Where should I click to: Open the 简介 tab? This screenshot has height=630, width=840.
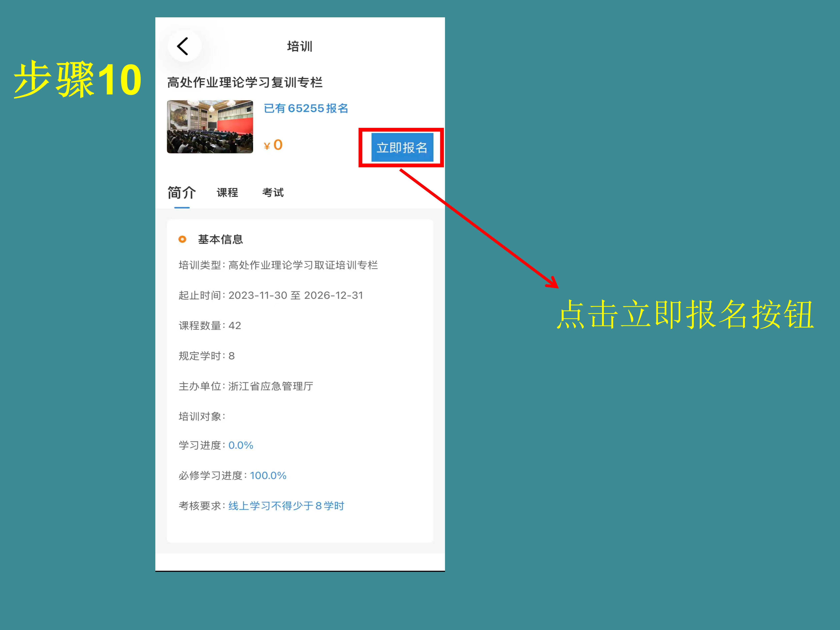point(181,193)
